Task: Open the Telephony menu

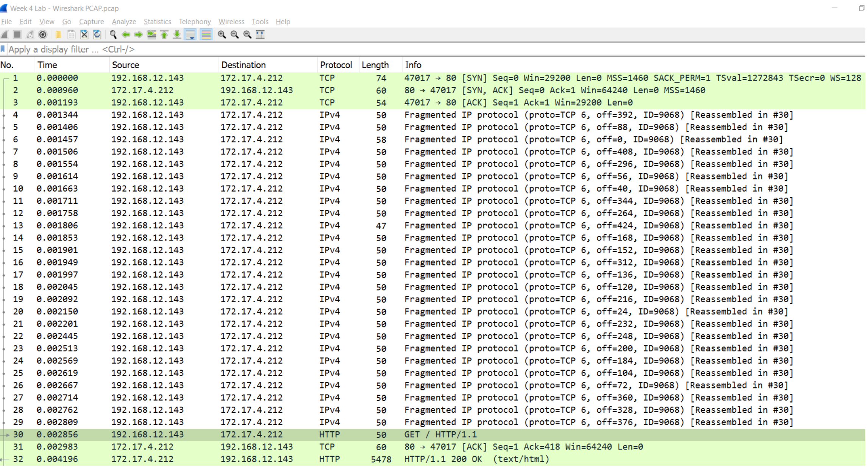Action: point(195,22)
